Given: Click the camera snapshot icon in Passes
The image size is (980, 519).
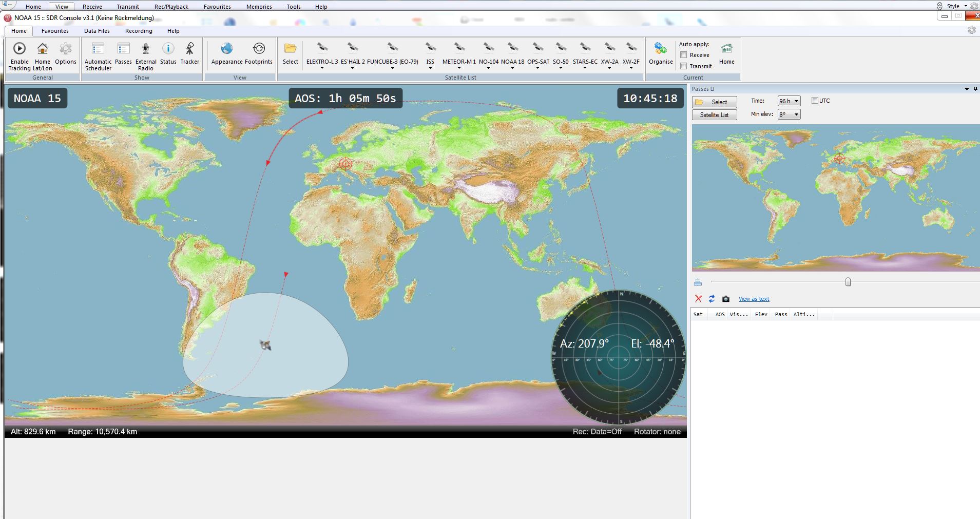Looking at the screenshot, I should click(725, 299).
